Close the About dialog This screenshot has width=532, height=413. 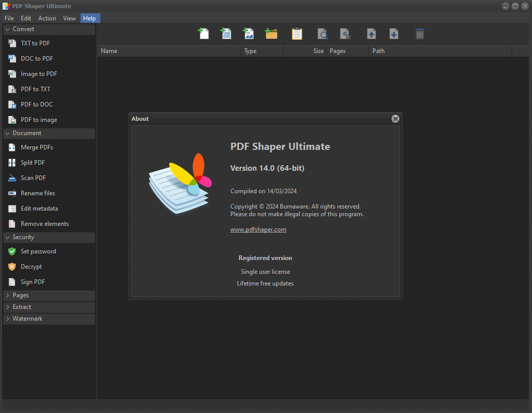395,119
